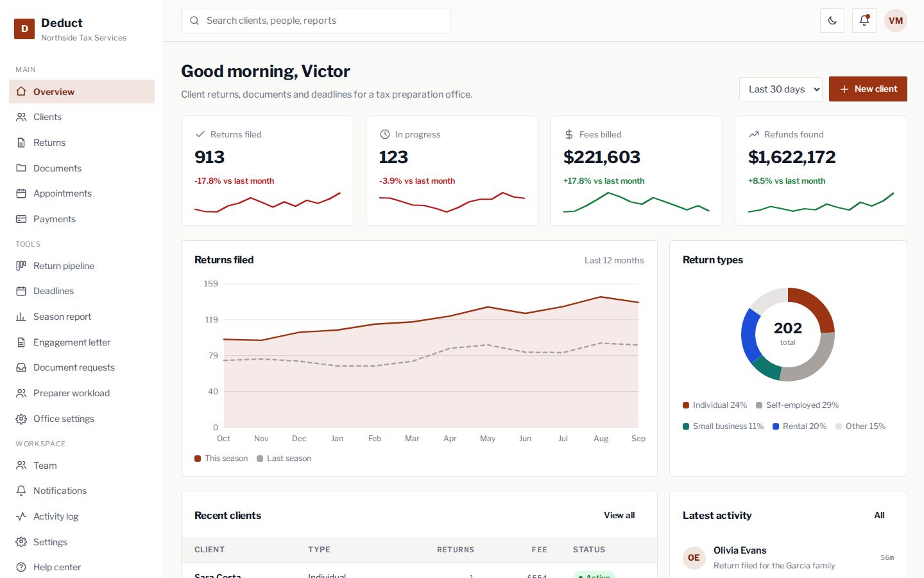
Task: Open Appointments from sidebar
Action: click(82, 193)
